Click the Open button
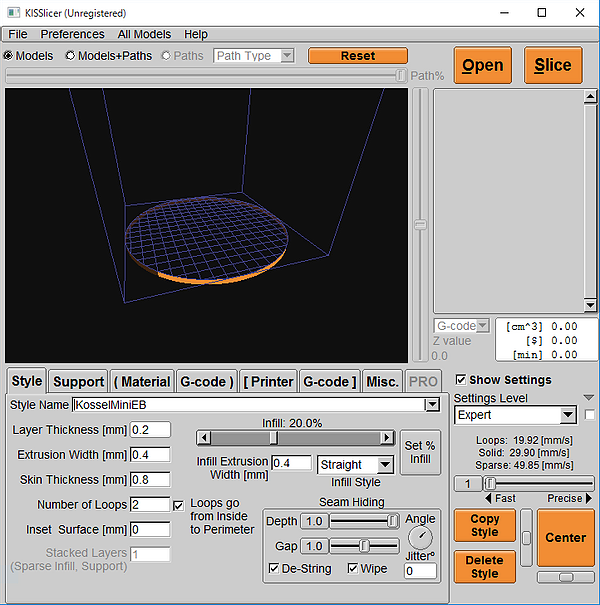The height and width of the screenshot is (605, 600). pos(483,65)
